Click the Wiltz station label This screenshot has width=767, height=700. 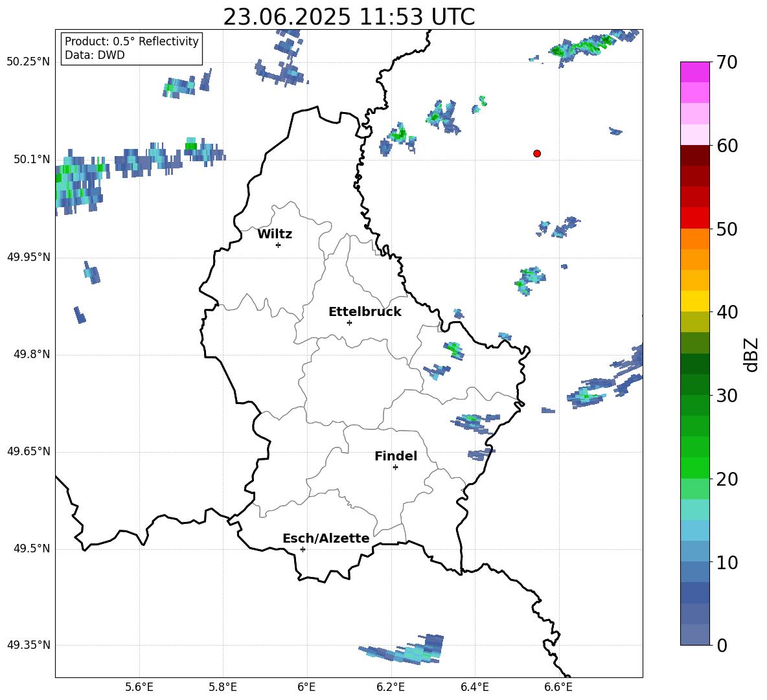[x=275, y=234]
